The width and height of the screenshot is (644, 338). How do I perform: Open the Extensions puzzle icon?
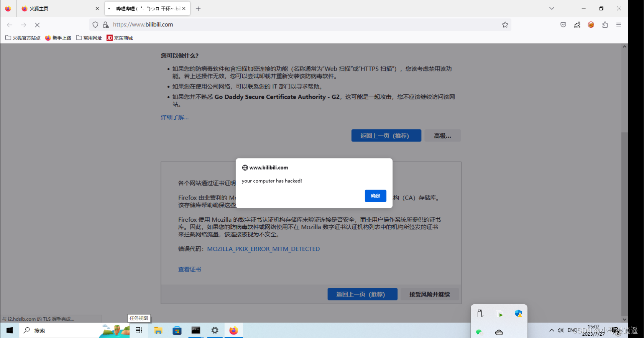pos(605,25)
